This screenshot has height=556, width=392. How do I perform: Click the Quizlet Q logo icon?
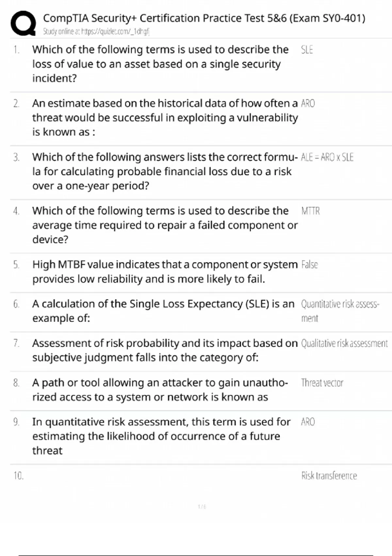click(x=23, y=23)
